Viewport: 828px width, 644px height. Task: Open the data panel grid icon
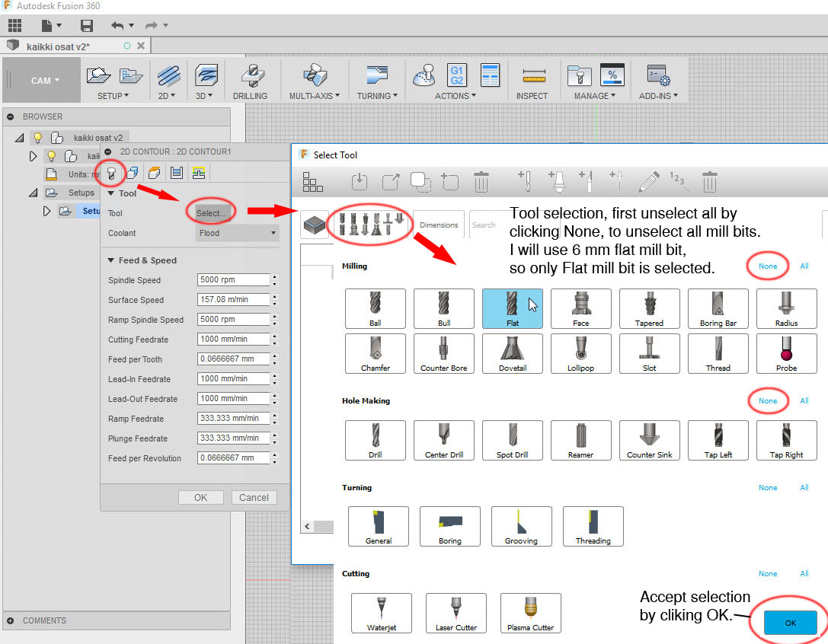[14, 25]
